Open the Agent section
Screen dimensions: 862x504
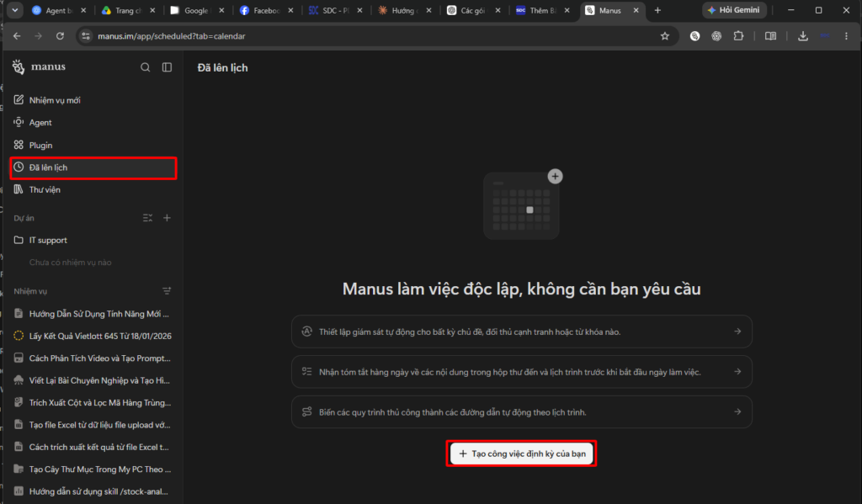pos(93,123)
